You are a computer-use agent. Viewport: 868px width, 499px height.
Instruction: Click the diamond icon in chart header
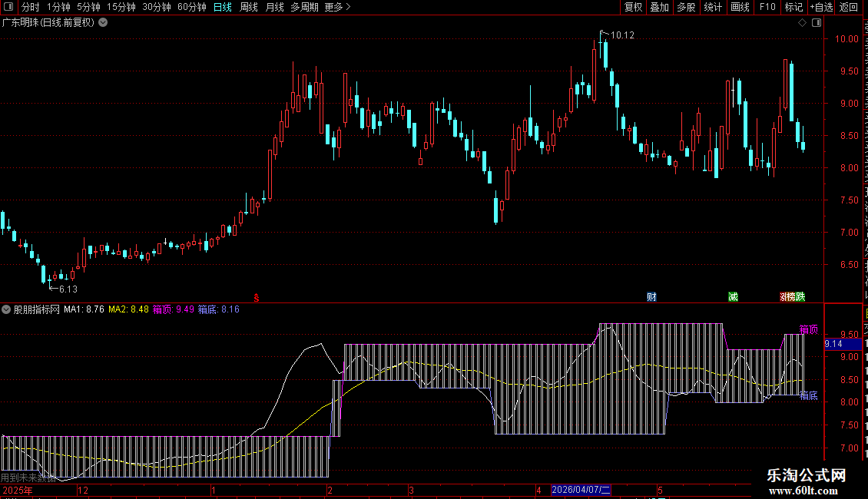802,23
